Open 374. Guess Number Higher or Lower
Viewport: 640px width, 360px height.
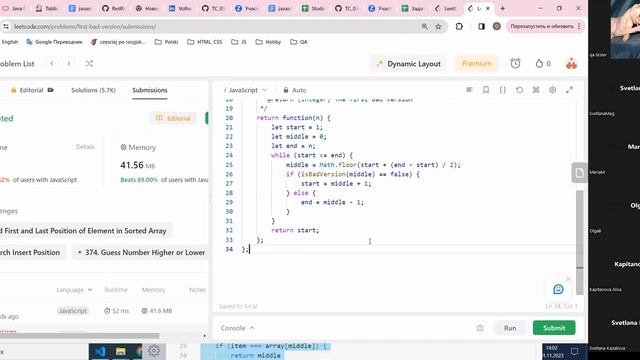(141, 253)
